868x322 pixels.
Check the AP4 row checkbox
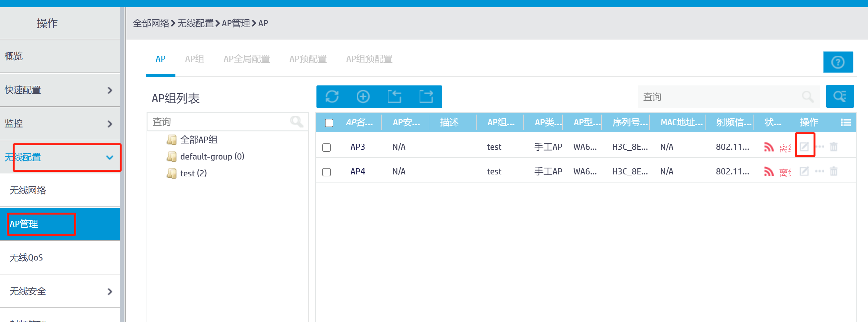[327, 172]
